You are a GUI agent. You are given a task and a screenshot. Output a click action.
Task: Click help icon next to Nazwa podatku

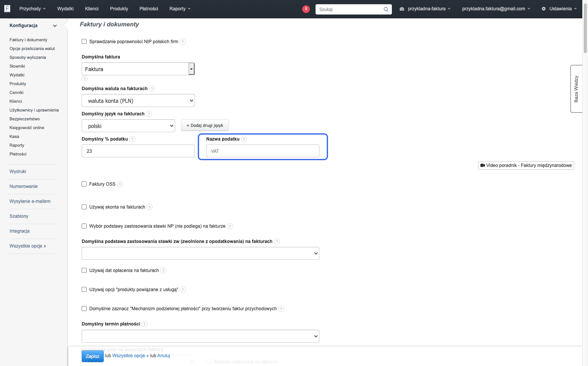point(244,139)
